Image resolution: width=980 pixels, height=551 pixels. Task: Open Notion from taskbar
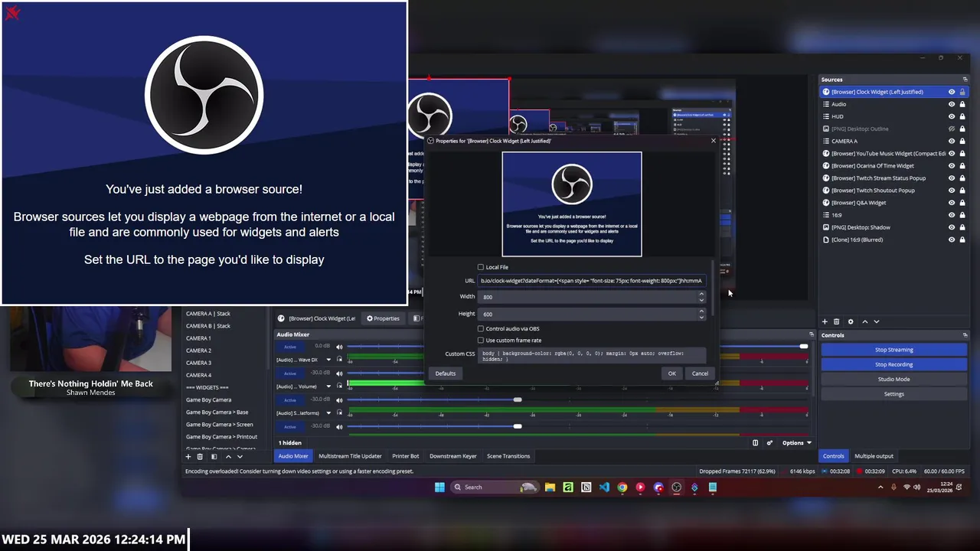586,487
